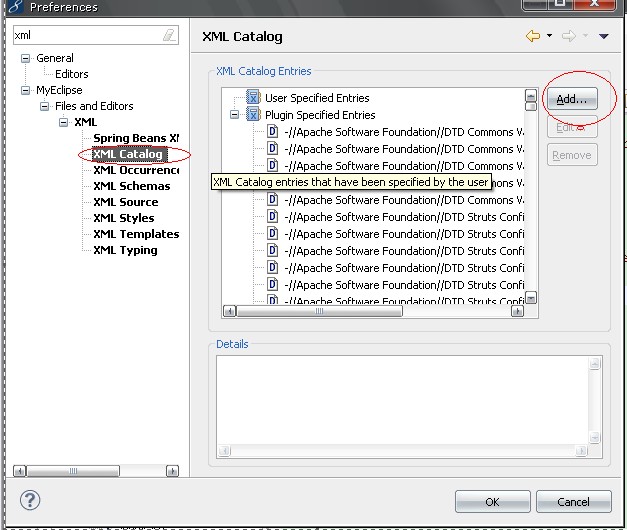Screen dimensions: 627x530
Task: Open the XML Styles preference page
Action: pos(124,218)
